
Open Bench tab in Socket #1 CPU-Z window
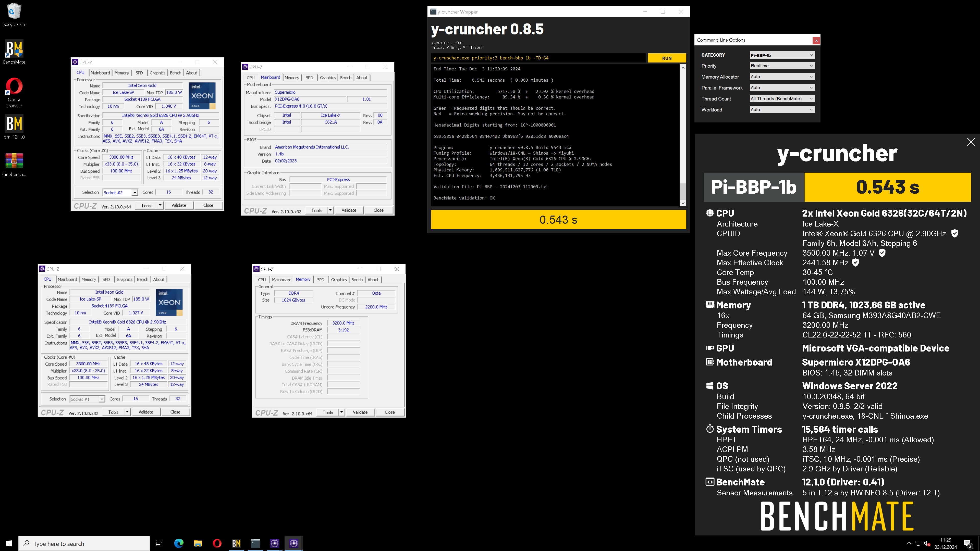coord(143,280)
